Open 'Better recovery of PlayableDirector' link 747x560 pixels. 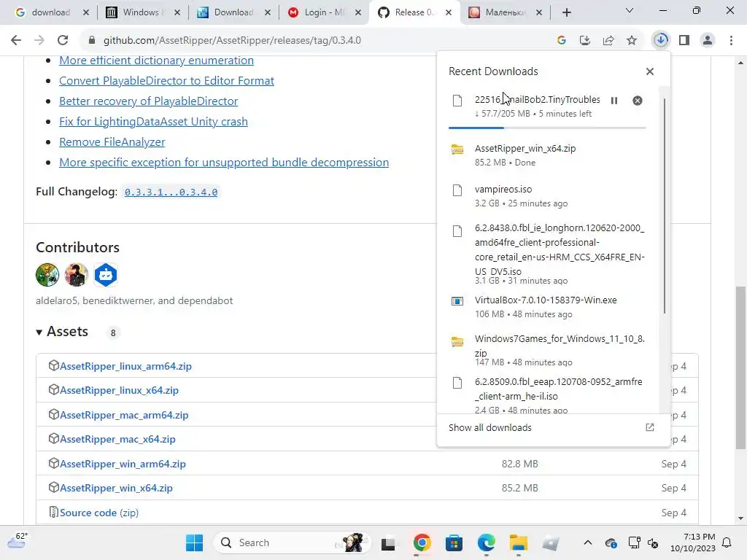pyautogui.click(x=148, y=101)
